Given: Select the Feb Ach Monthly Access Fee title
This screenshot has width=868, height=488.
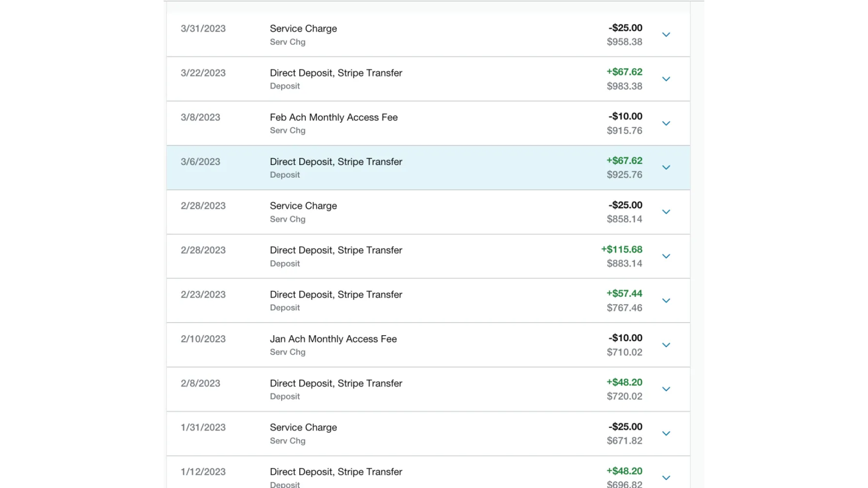Looking at the screenshot, I should [333, 117].
